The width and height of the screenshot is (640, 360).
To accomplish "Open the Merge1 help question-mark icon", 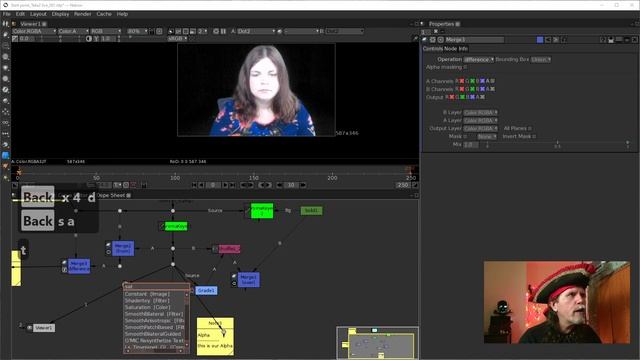I will [x=603, y=40].
